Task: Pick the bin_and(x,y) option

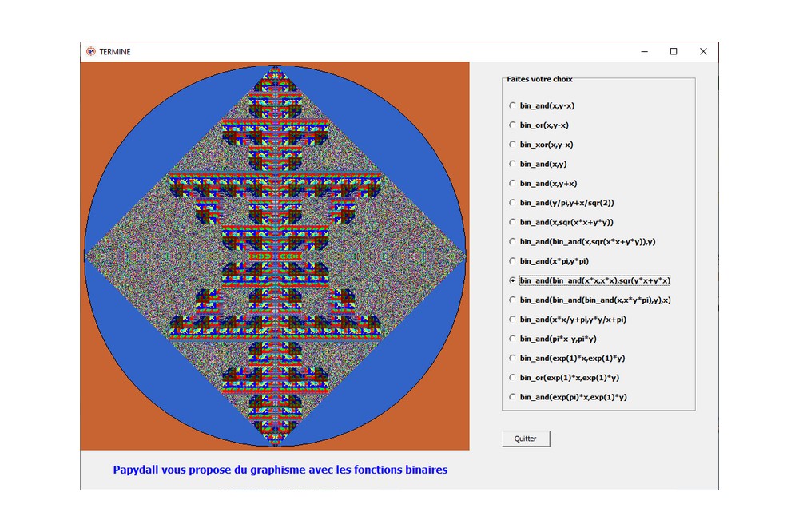Action: [x=538, y=164]
